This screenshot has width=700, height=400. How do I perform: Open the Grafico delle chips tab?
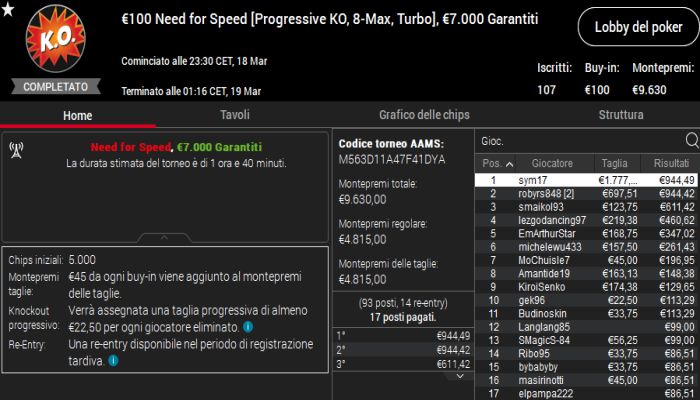[x=424, y=115]
